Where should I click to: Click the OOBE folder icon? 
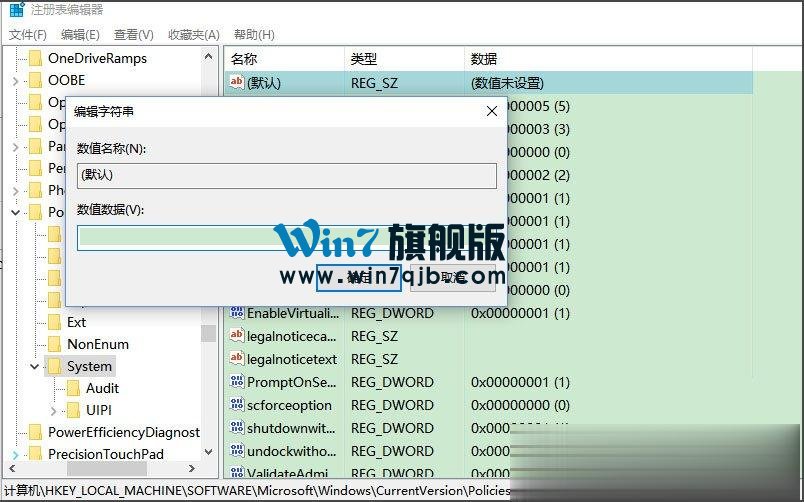click(x=35, y=80)
